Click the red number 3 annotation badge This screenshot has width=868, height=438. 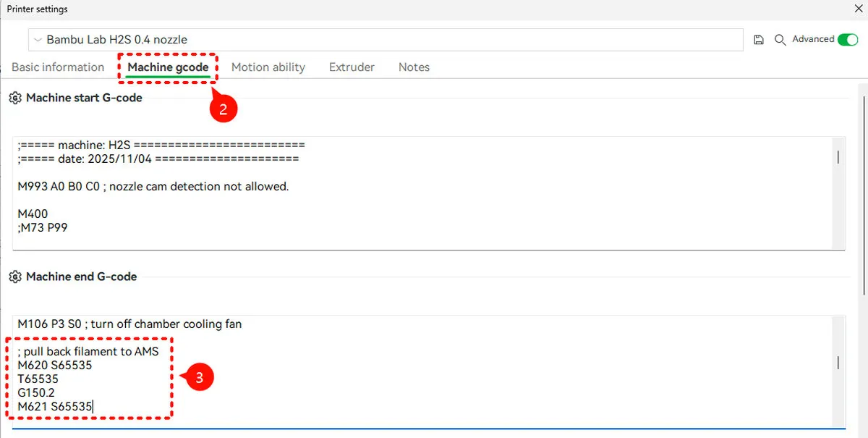(x=200, y=378)
